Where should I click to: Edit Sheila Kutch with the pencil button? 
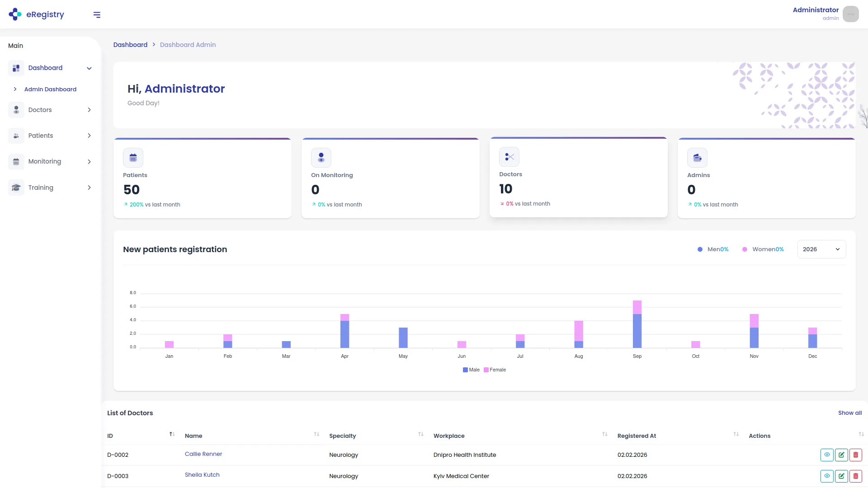coord(841,476)
